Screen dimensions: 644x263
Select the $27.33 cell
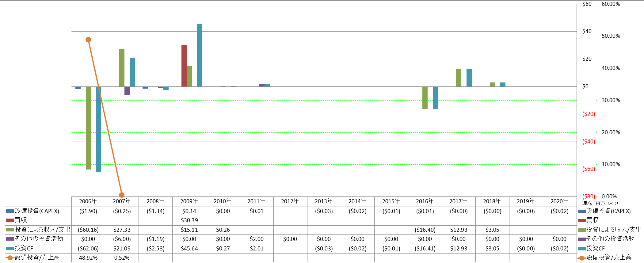122,230
